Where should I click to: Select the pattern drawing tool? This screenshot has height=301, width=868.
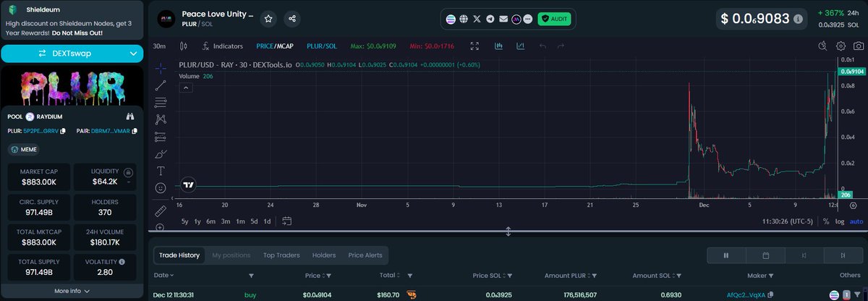coord(161,119)
